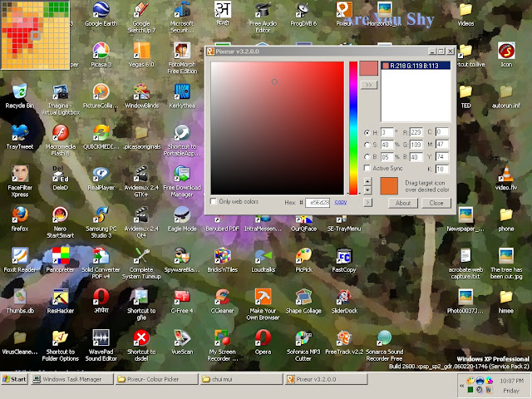Select the Bricks'n'Tiles icon
This screenshot has height=399, width=532.
222,260
